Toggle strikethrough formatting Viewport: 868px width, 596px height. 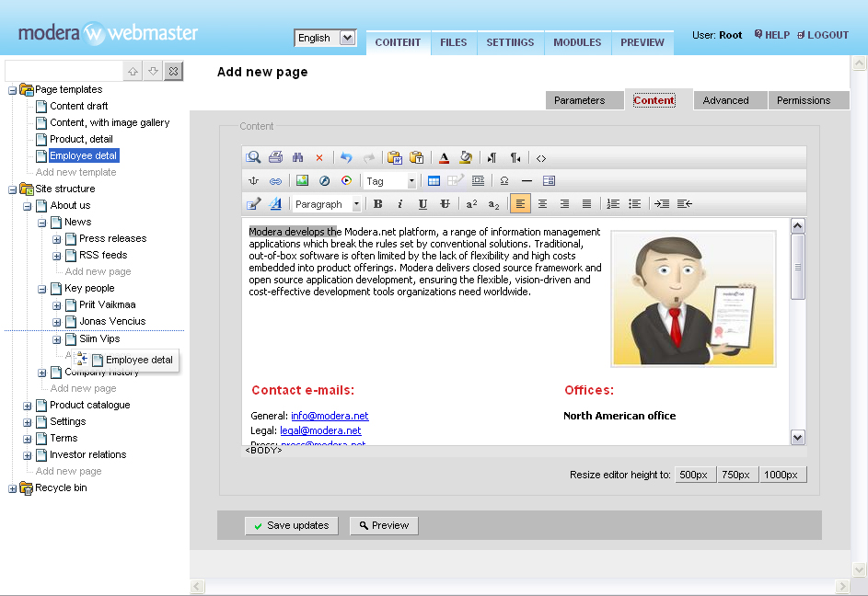click(x=445, y=203)
